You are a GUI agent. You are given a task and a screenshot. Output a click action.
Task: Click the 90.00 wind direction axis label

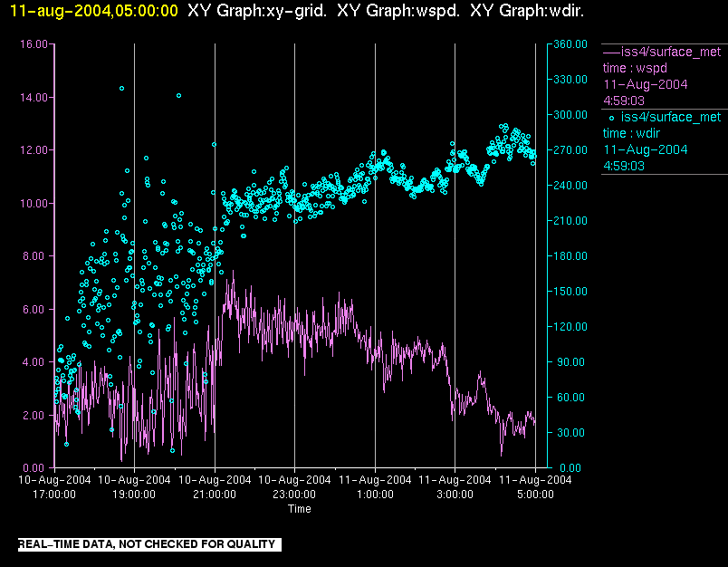570,361
